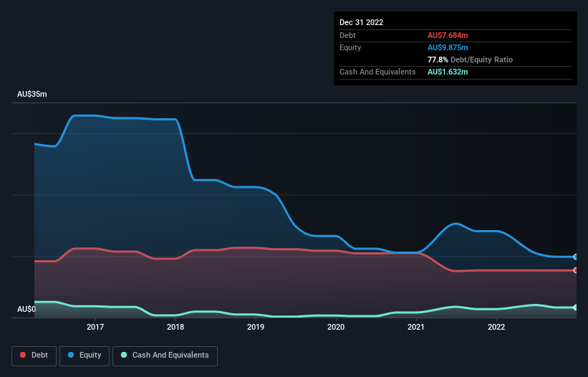The width and height of the screenshot is (588, 377).
Task: Click the 2019 x-axis label
Action: (x=256, y=327)
